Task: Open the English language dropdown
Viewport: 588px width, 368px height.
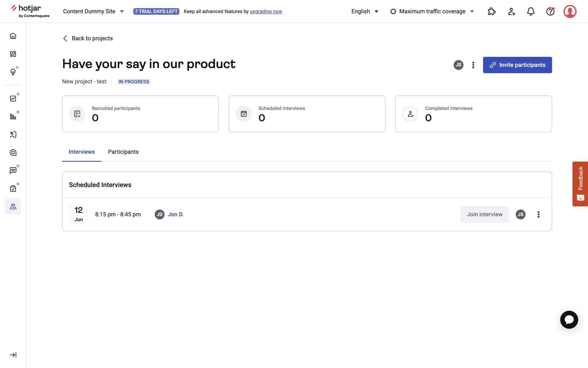Action: coord(365,11)
